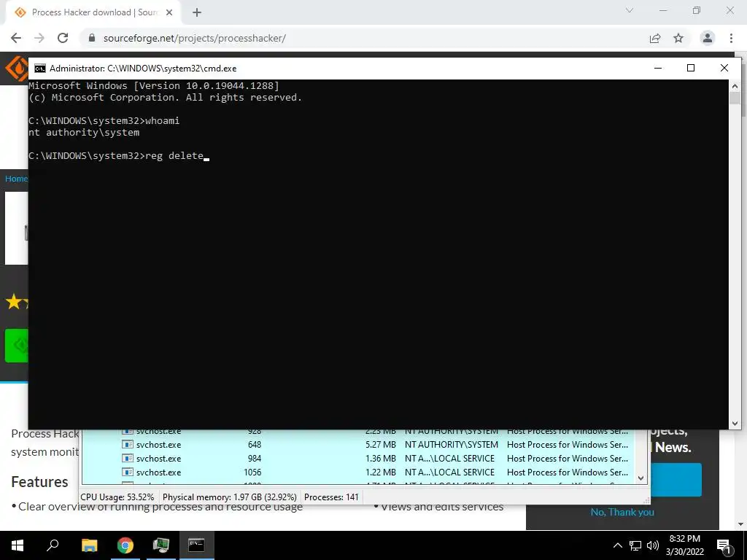
Task: Open notification center icon
Action: point(724,545)
